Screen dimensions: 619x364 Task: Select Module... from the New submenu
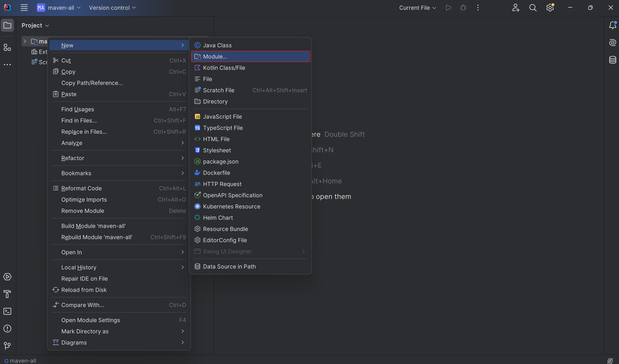[251, 56]
